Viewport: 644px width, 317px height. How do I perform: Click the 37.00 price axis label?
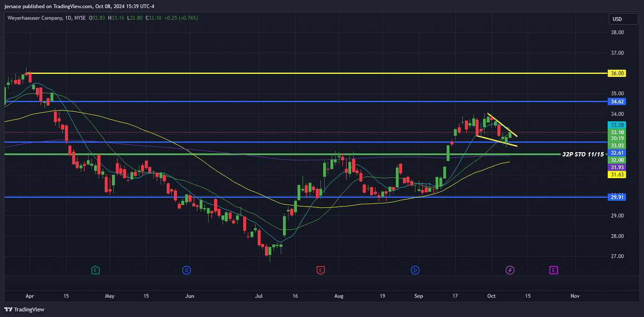point(617,53)
